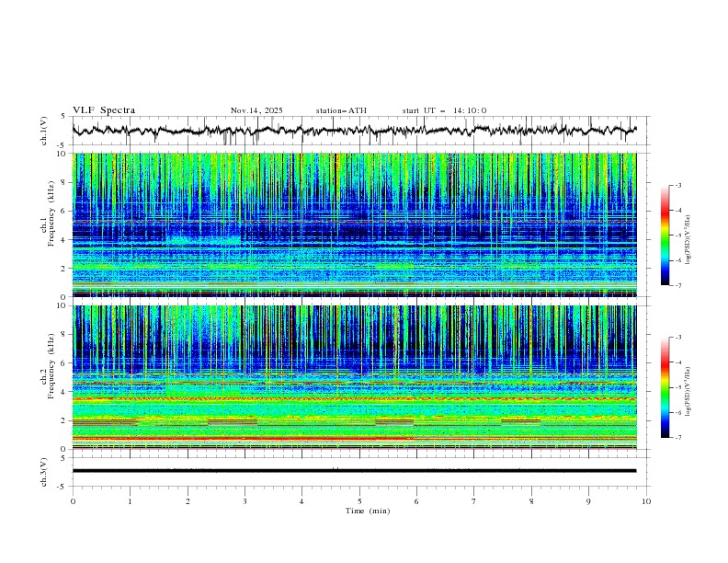Image resolution: width=728 pixels, height=563 pixels.
Task: Click the '-3' value on ch.1 color scale
Action: [x=677, y=185]
